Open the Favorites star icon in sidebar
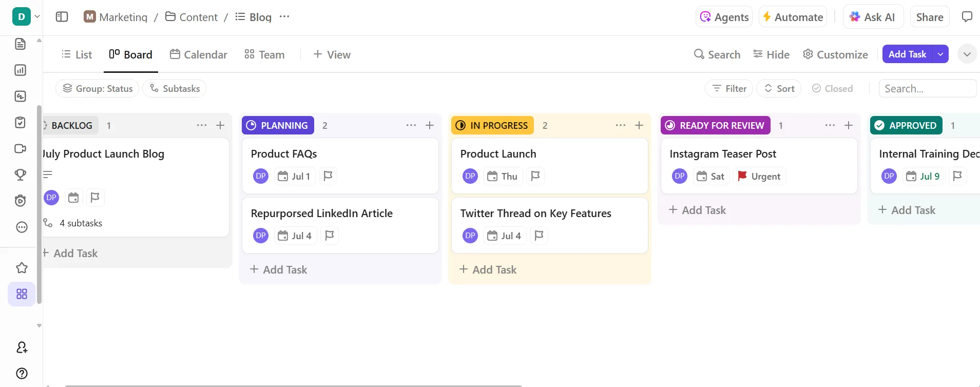 22,268
